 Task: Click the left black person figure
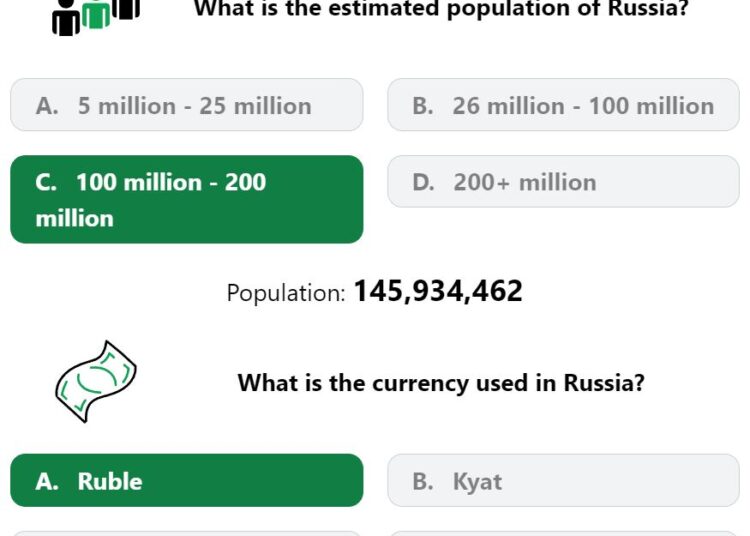tap(66, 18)
